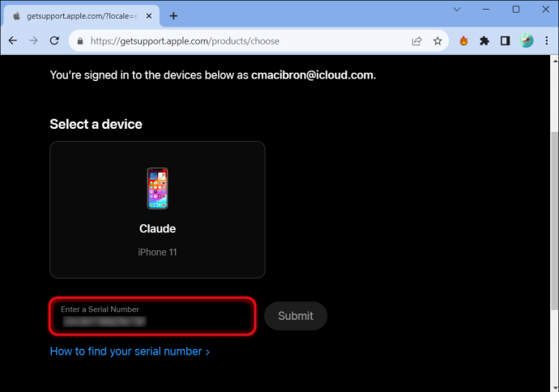Share this page using the share icon
Screen dimensions: 559x392
pos(416,41)
